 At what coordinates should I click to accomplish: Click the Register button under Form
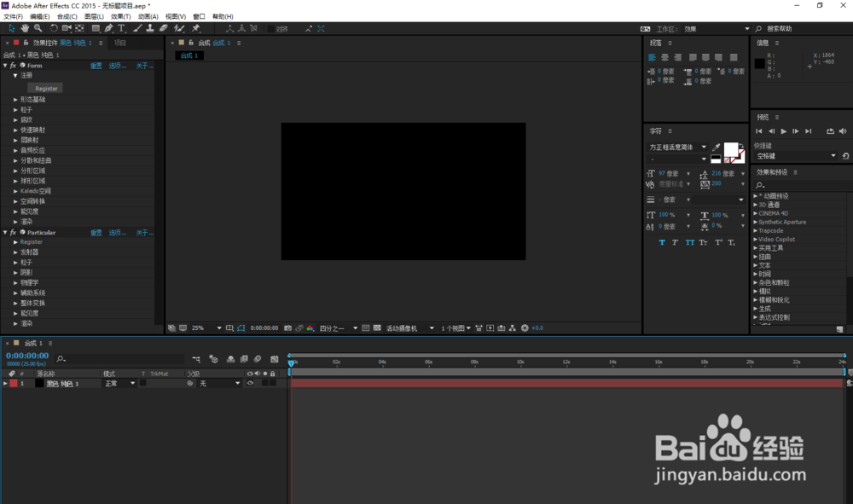tap(46, 88)
